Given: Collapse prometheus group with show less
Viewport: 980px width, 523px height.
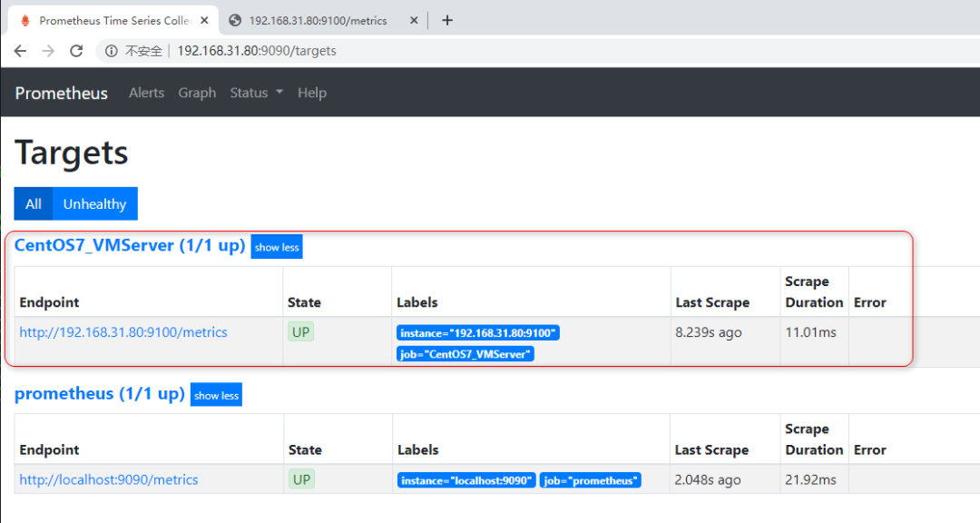Looking at the screenshot, I should (217, 395).
